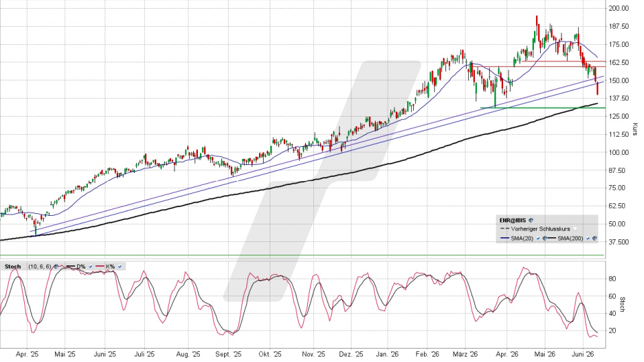Viewport: 644px width, 362px height.
Task: Click the Stoch axis 20 label
Action: 612,330
